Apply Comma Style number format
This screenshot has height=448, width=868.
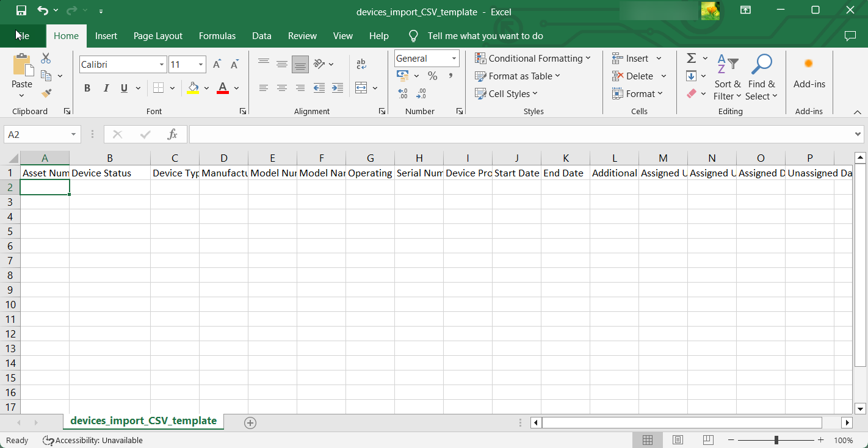(x=450, y=76)
